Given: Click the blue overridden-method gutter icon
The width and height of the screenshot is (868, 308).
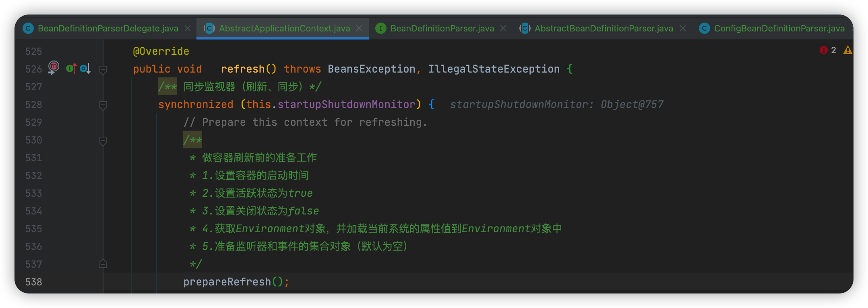Looking at the screenshot, I should click(85, 69).
